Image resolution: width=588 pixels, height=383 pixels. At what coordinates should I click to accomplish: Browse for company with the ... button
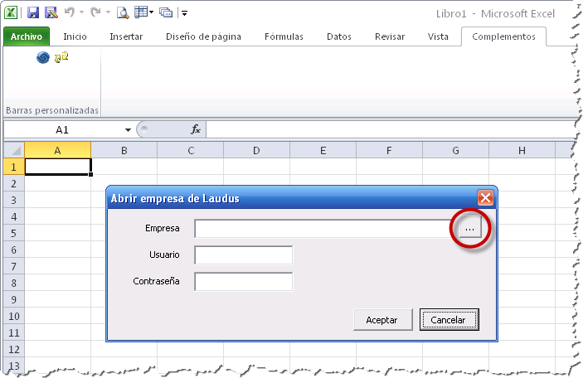470,228
